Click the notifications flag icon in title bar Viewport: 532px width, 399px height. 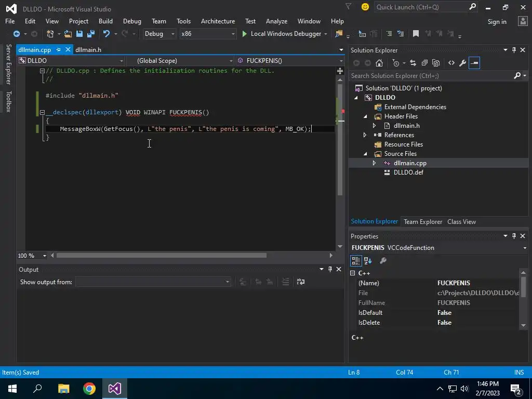(x=348, y=6)
